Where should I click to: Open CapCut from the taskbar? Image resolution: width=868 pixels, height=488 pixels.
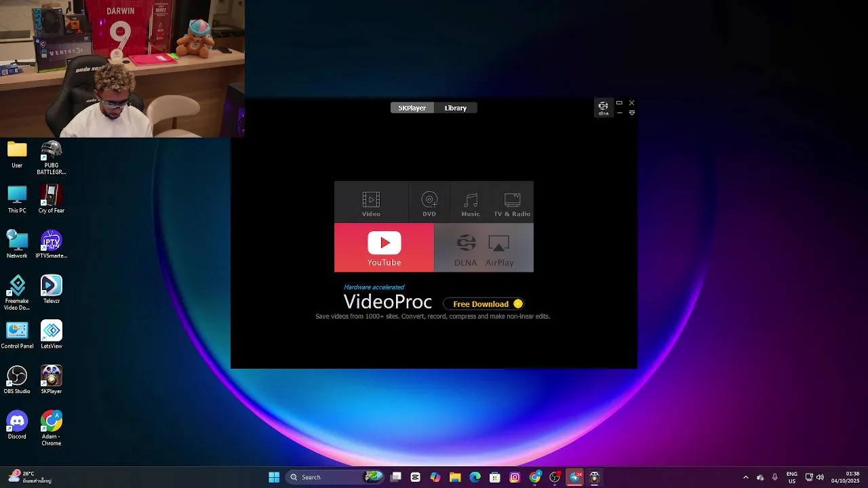[416, 477]
